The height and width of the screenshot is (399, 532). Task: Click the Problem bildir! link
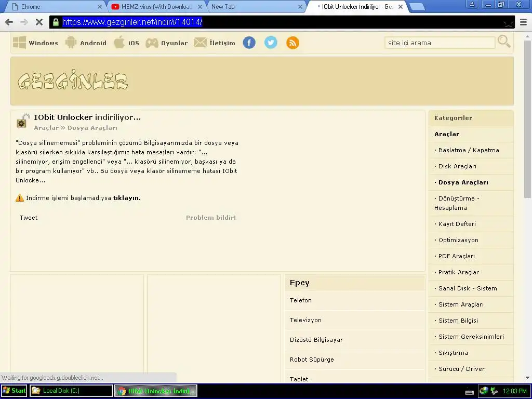211,218
